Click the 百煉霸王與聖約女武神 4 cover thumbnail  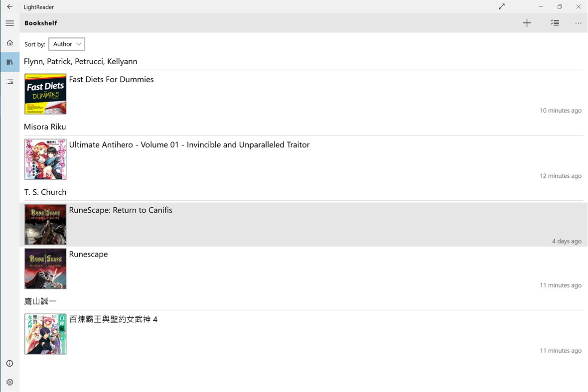(45, 334)
